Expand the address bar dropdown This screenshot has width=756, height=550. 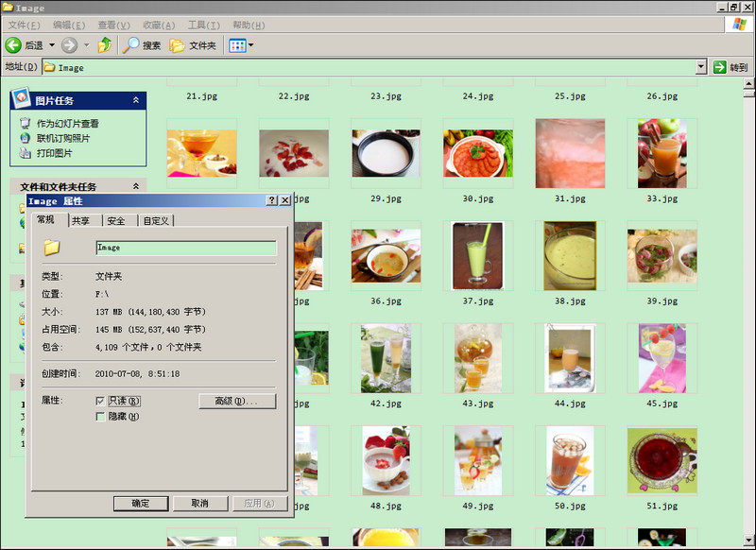point(701,67)
